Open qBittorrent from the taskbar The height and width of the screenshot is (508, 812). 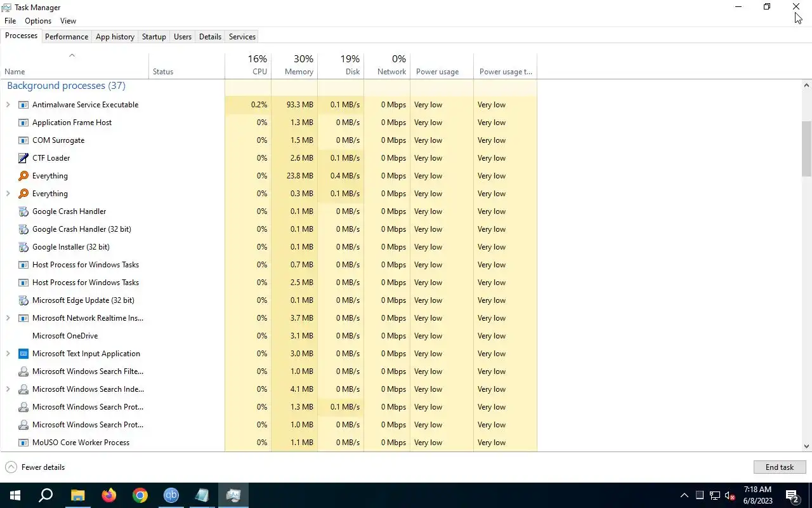(171, 495)
